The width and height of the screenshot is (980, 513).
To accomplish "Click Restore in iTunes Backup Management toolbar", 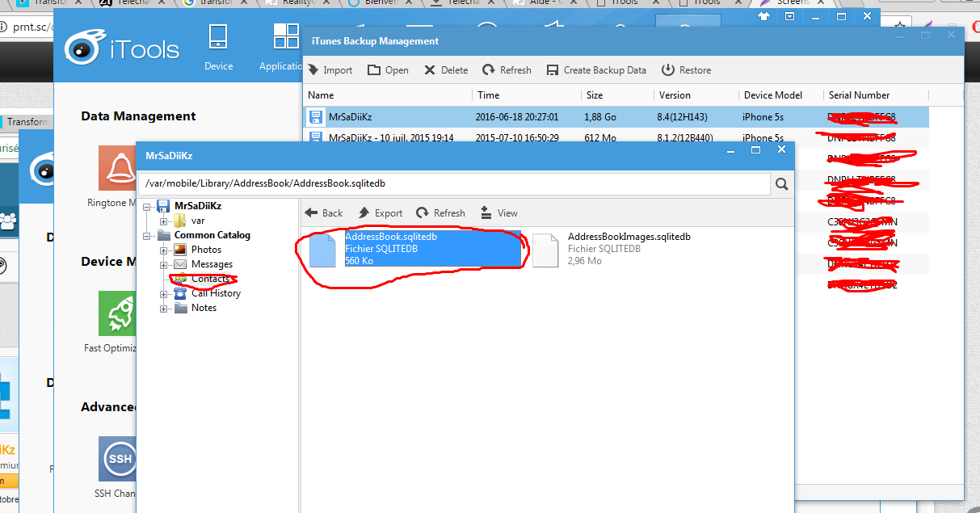I will pos(687,70).
